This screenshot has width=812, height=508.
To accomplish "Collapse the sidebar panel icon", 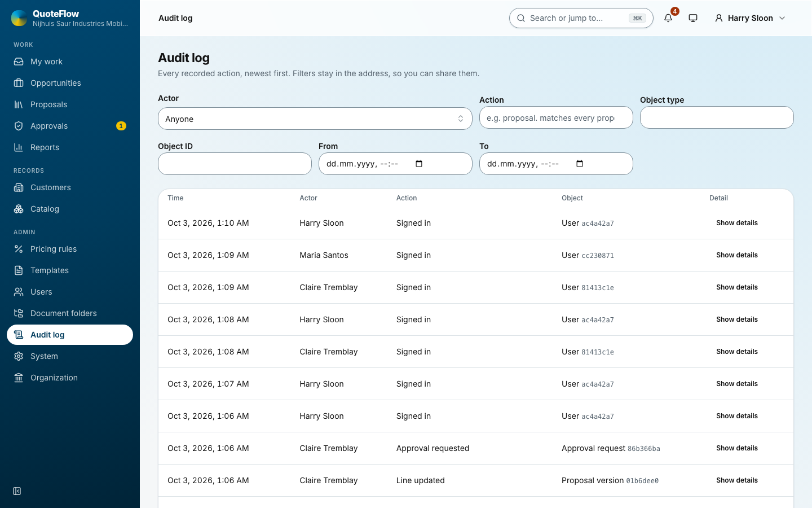I will pos(17,491).
